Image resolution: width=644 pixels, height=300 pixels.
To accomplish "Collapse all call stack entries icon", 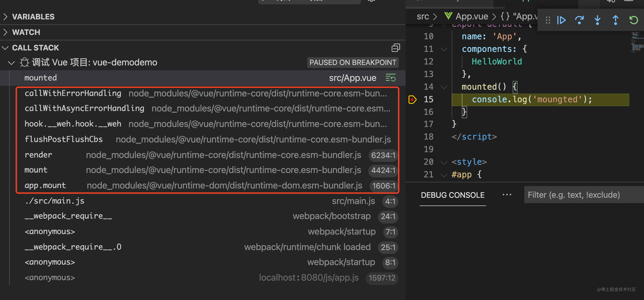I will [x=395, y=48].
